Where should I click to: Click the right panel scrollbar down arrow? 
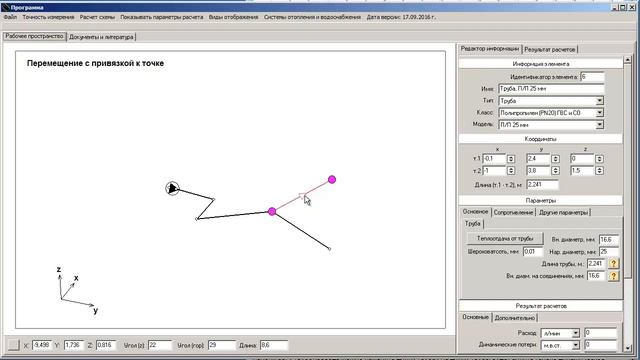click(x=628, y=348)
